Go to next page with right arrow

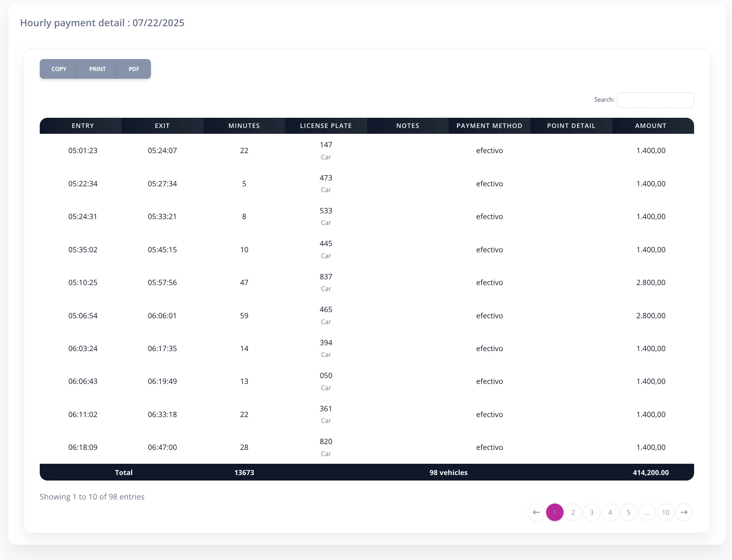(684, 512)
